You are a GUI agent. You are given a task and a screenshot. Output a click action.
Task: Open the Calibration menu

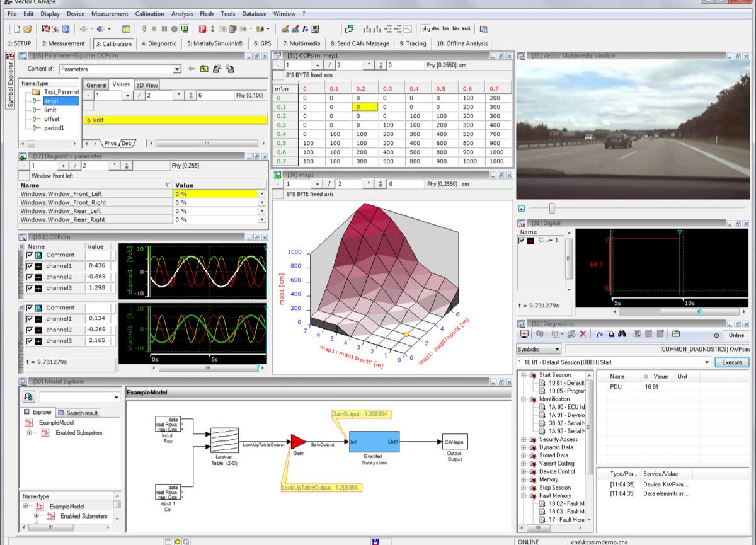(x=149, y=13)
